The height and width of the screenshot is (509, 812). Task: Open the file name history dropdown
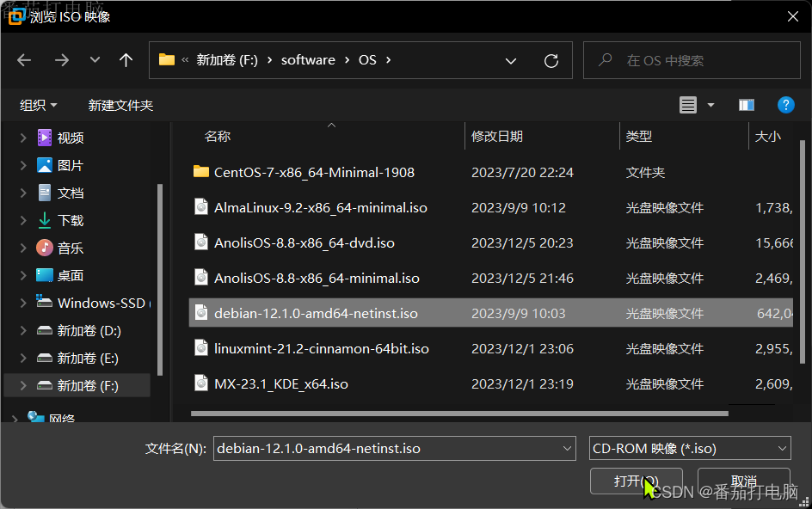tap(567, 449)
